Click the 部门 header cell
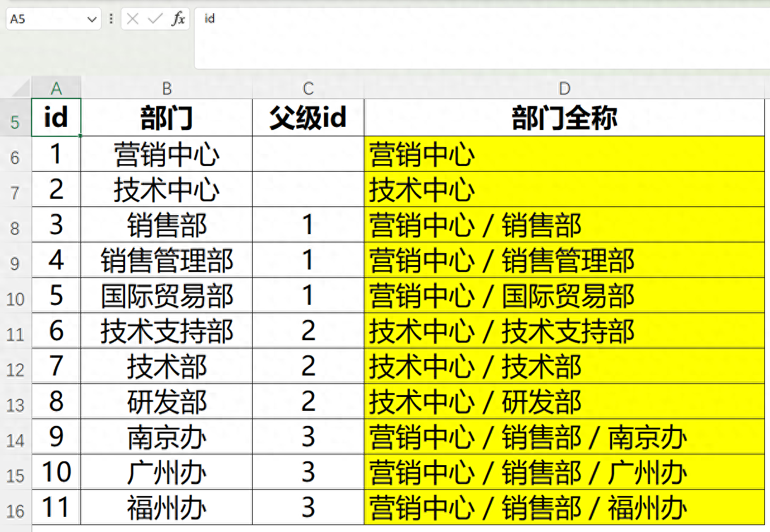The width and height of the screenshot is (770, 532). click(167, 117)
